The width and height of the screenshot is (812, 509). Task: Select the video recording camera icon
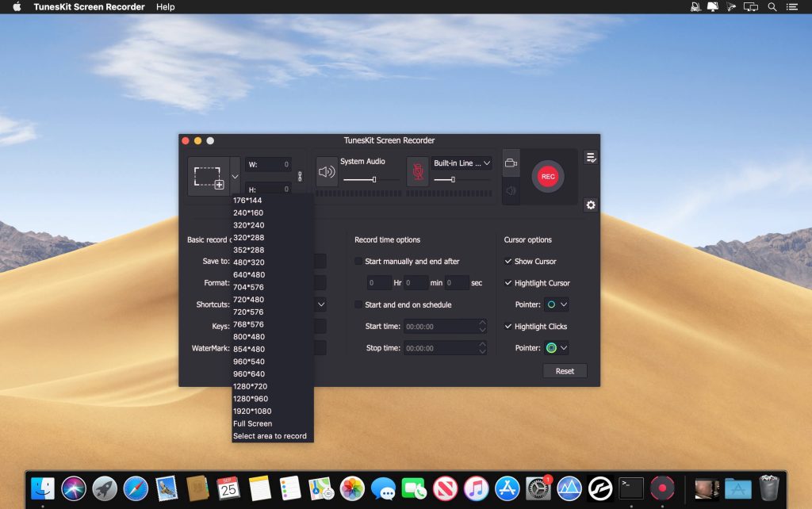coord(510,163)
